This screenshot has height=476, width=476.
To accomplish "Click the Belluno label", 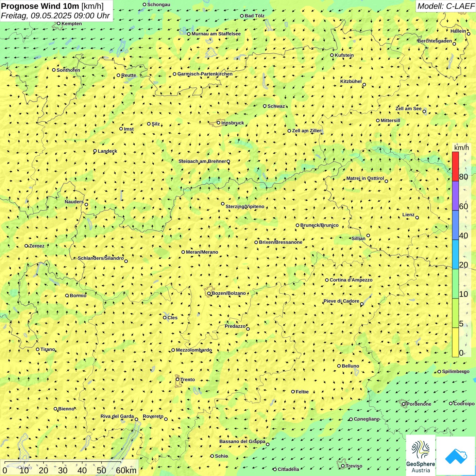I will pyautogui.click(x=350, y=366).
